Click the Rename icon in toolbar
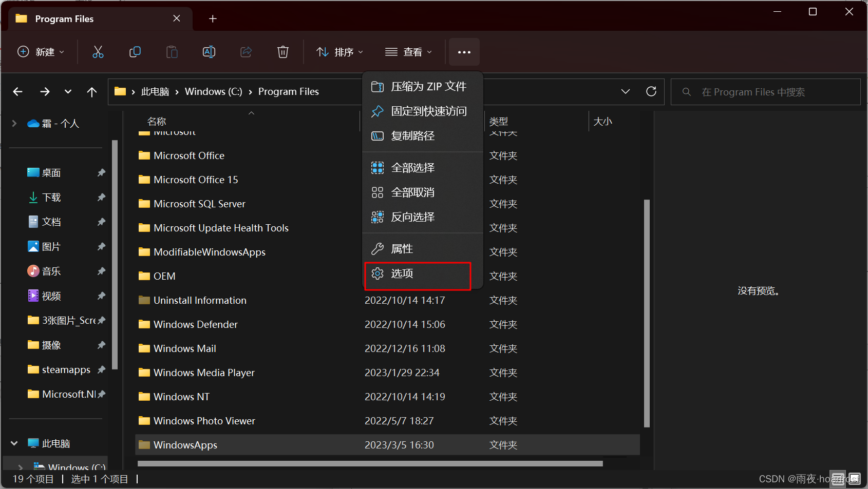 click(x=209, y=52)
